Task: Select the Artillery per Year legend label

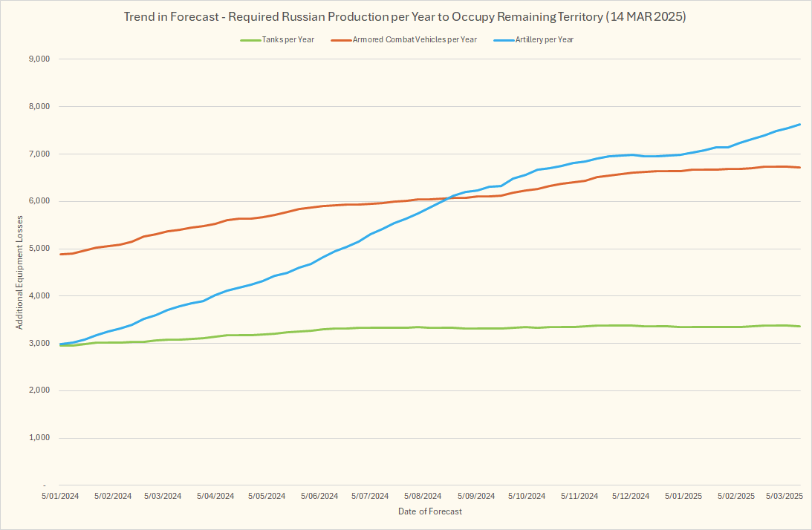Action: (544, 39)
